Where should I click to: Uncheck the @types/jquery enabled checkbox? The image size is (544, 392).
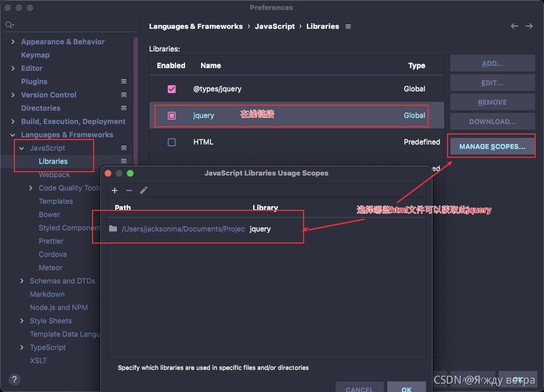click(172, 89)
